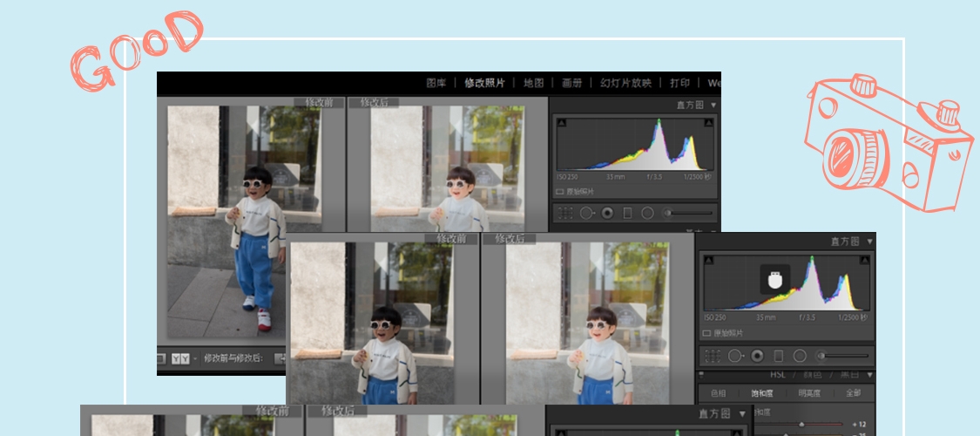980x436 pixels.
Task: Click the saturation slider showing +12
Action: [x=801, y=424]
